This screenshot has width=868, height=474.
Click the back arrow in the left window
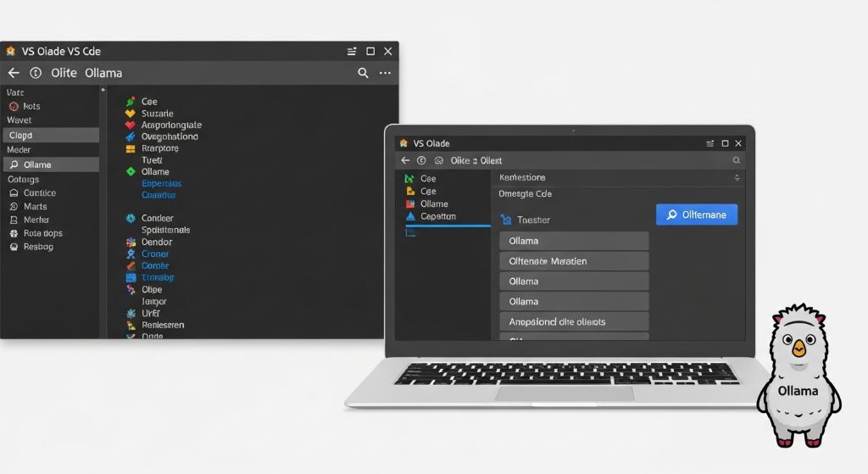tap(14, 73)
